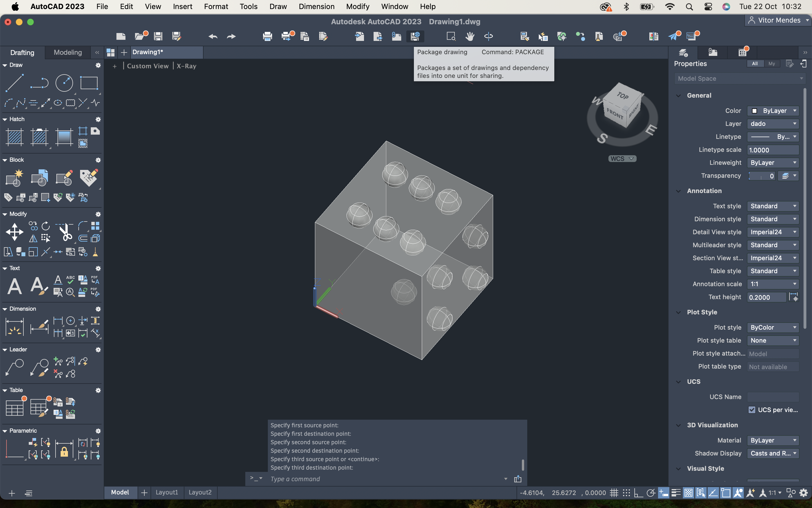Open the Insert menu
Image resolution: width=812 pixels, height=508 pixels.
[x=182, y=6]
